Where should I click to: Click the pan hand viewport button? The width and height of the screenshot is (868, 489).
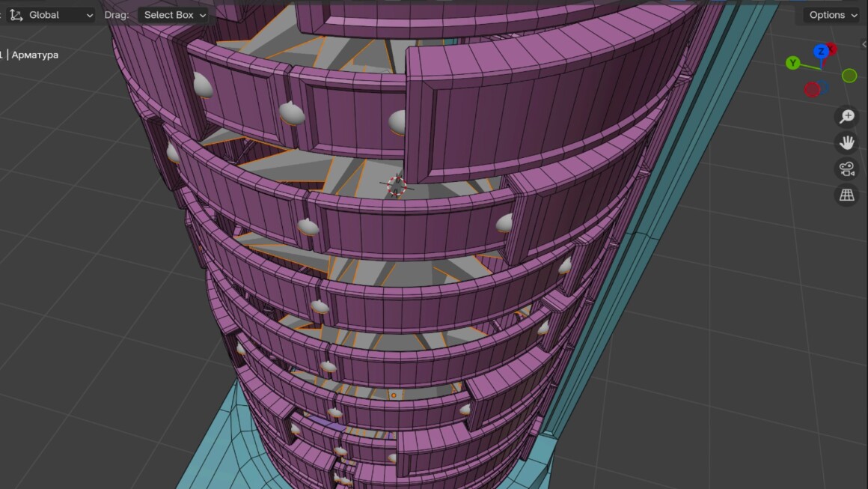(x=846, y=142)
